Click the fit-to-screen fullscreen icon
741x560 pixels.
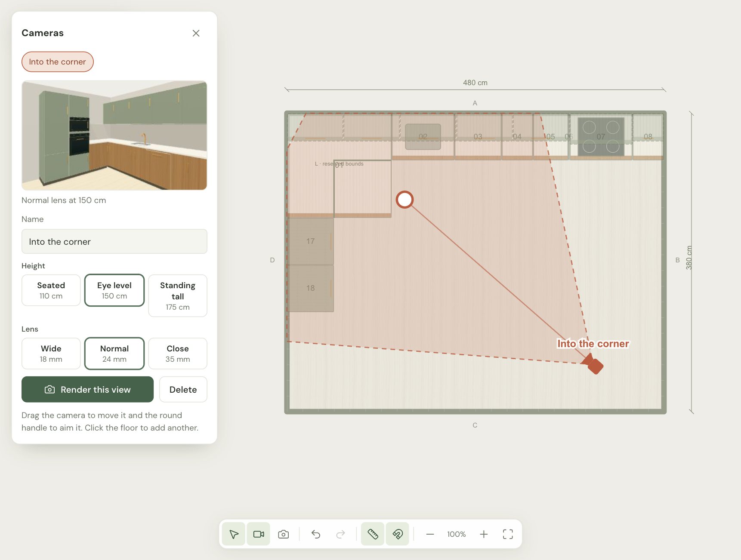pyautogui.click(x=508, y=534)
